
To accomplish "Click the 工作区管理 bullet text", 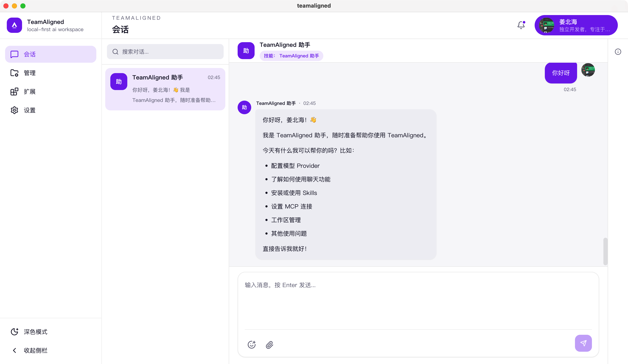I will [x=286, y=220].
